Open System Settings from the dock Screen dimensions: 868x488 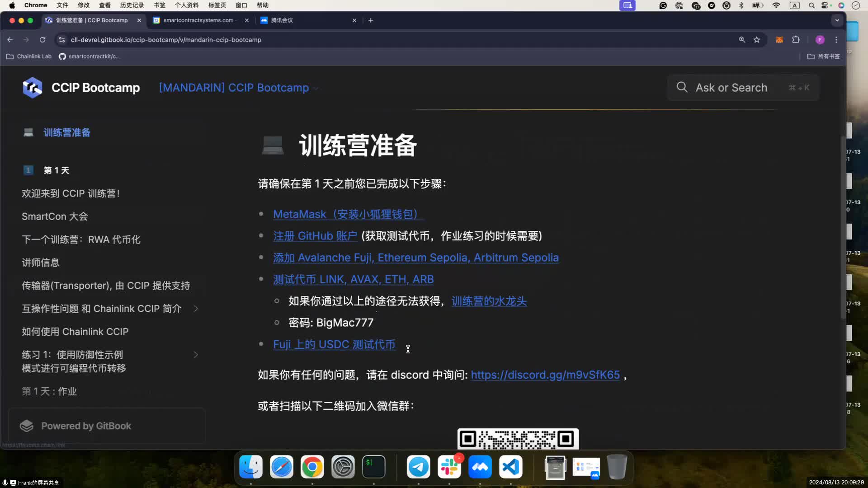[x=343, y=467]
